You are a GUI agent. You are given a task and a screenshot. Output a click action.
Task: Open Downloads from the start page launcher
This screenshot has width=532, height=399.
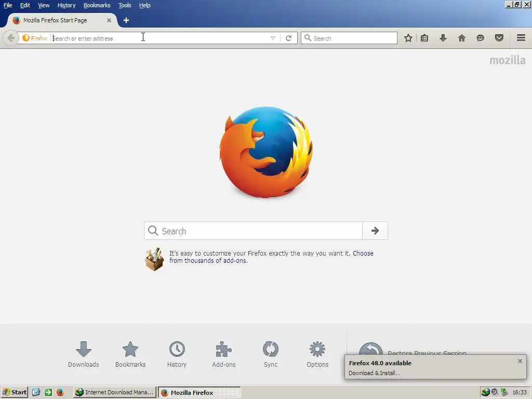[x=84, y=354]
